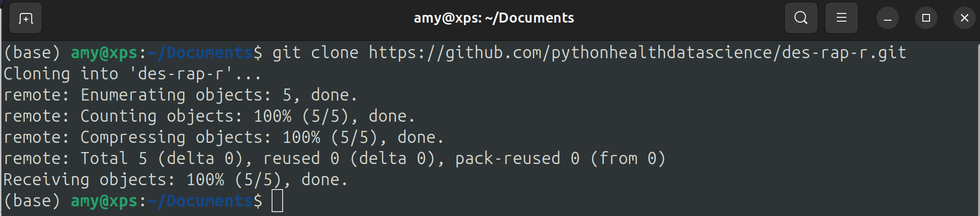Maximize the terminal window
This screenshot has height=216, width=980.
point(926,18)
